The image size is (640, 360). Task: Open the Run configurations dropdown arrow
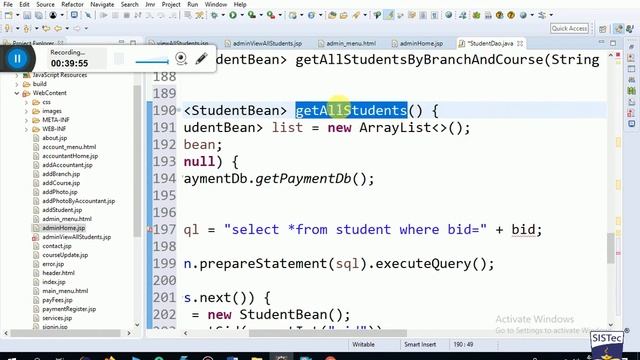(242, 15)
